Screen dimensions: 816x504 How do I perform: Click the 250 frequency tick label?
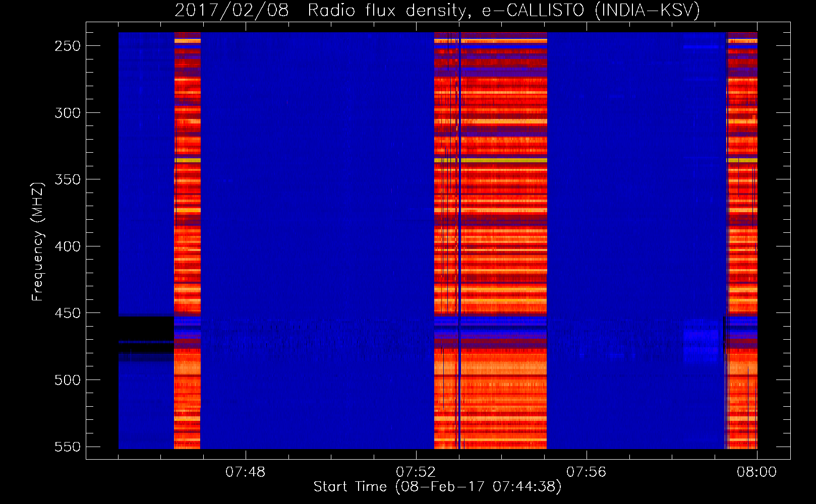click(x=68, y=46)
